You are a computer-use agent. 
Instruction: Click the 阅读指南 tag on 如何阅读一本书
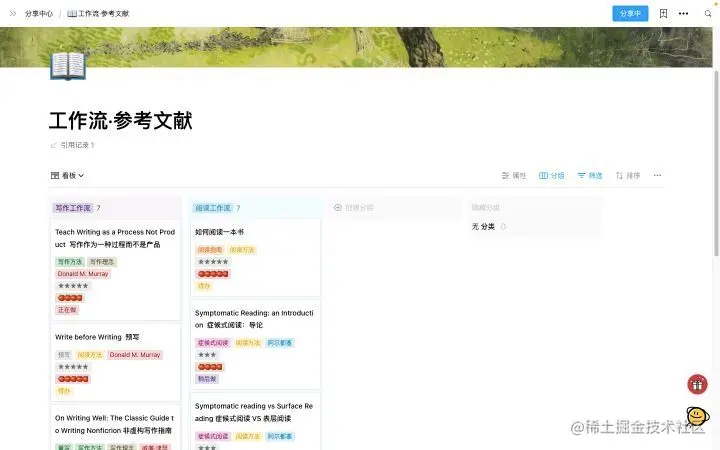pyautogui.click(x=210, y=250)
